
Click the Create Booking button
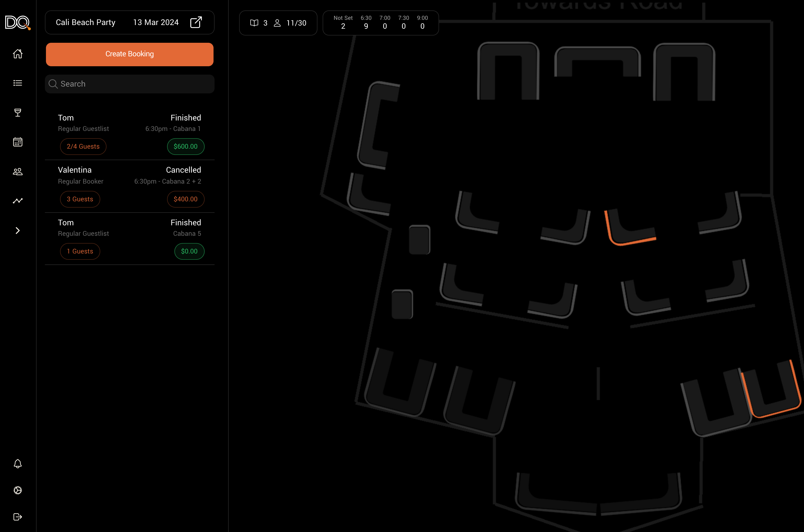pyautogui.click(x=129, y=54)
